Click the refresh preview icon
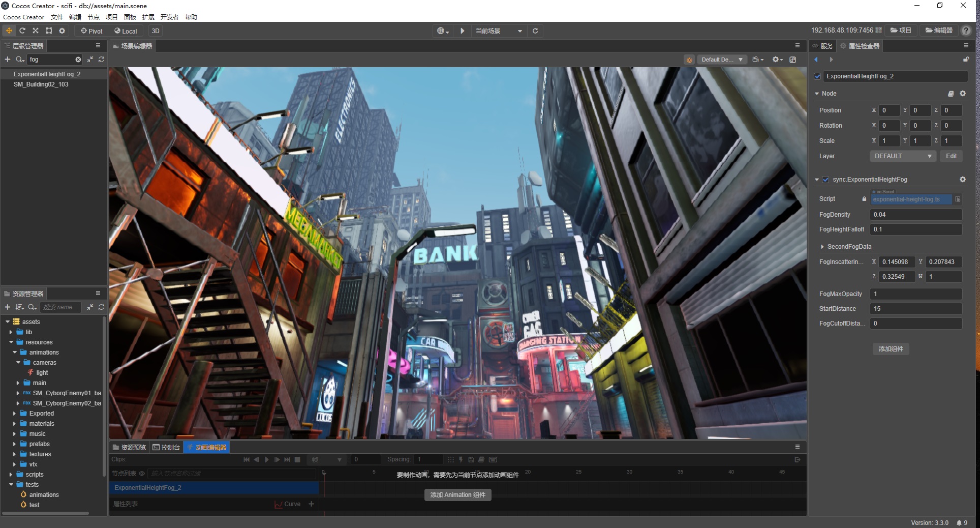 point(535,31)
